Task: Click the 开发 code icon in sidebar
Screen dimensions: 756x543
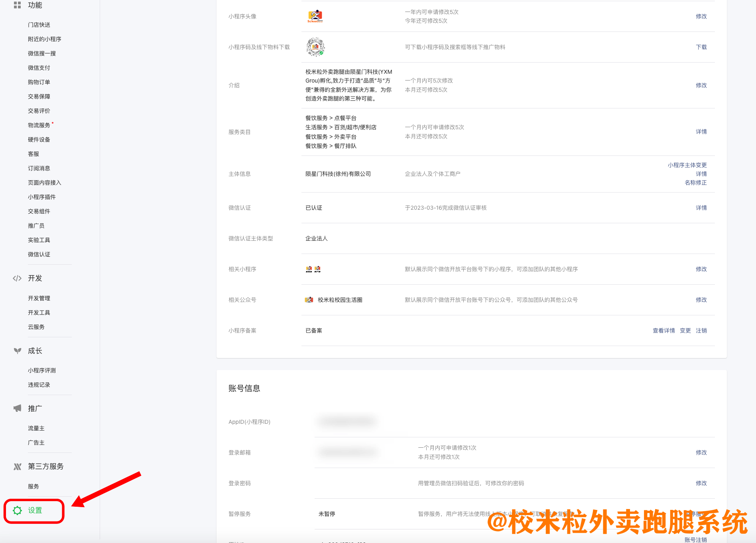Action: coord(17,278)
